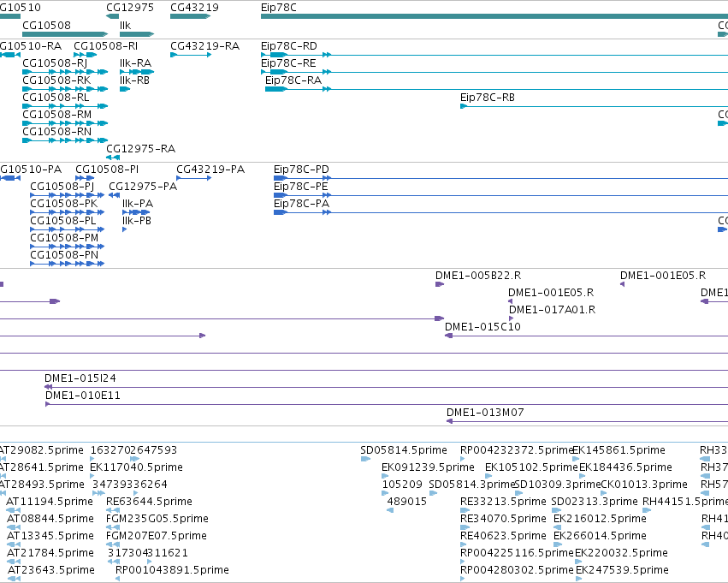Open the EK091239.5prime EST label
The width and height of the screenshot is (728, 583).
click(428, 467)
